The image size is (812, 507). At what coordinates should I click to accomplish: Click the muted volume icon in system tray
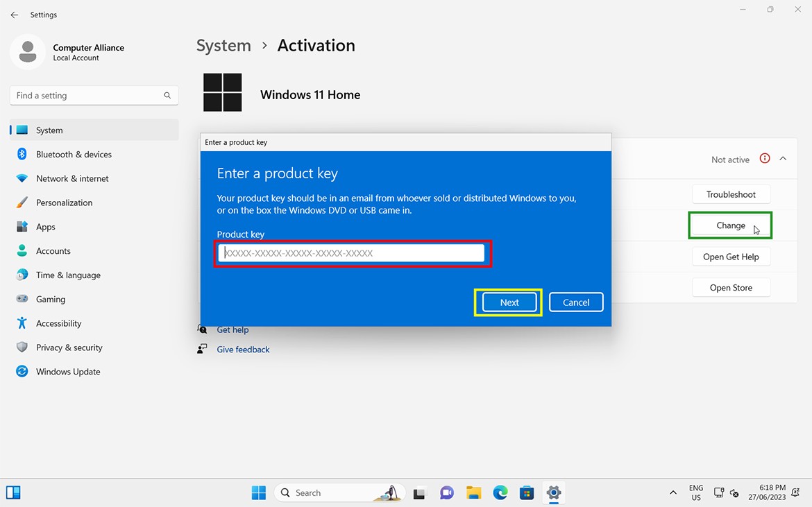(734, 492)
